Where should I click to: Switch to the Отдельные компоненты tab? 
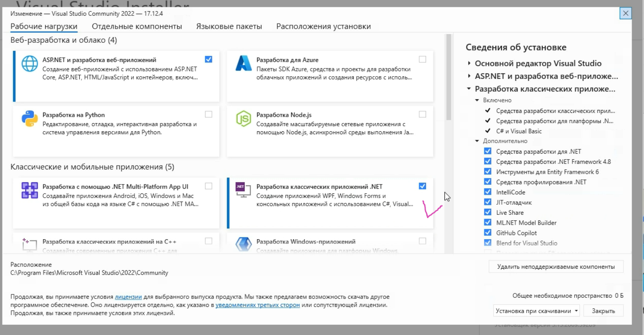[x=137, y=27]
